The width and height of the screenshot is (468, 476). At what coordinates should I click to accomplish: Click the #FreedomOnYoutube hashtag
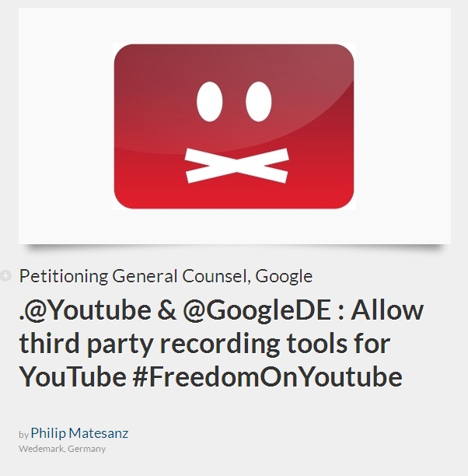point(267,376)
